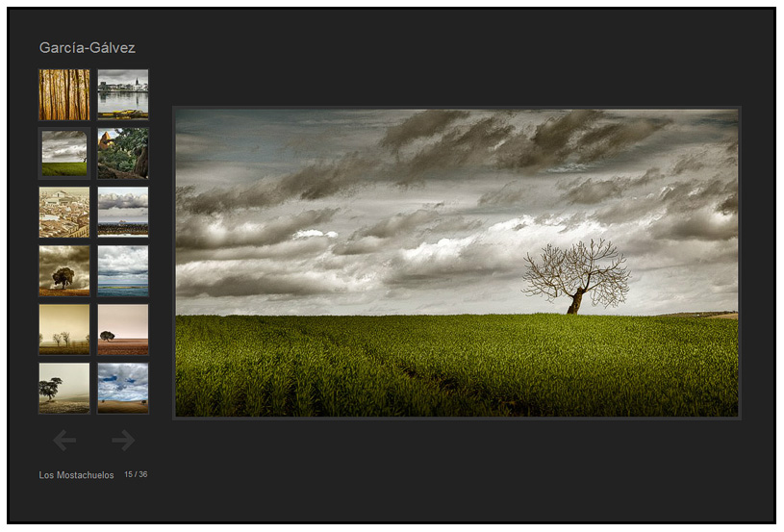Image resolution: width=784 pixels, height=532 pixels.
Task: Open the orange rock and foliage thumbnail
Action: tap(123, 154)
